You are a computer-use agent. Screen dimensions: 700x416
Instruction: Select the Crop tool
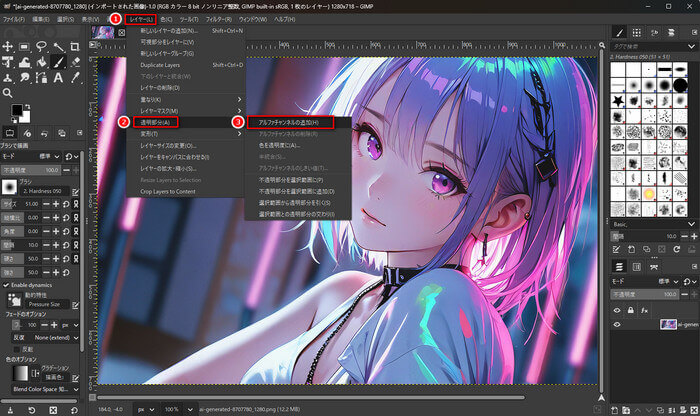(x=75, y=46)
